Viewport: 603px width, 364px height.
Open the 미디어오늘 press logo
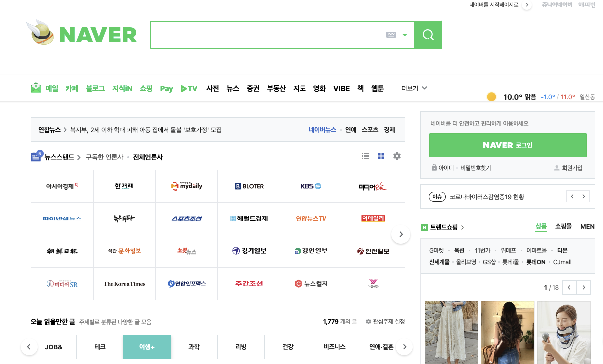(373, 186)
